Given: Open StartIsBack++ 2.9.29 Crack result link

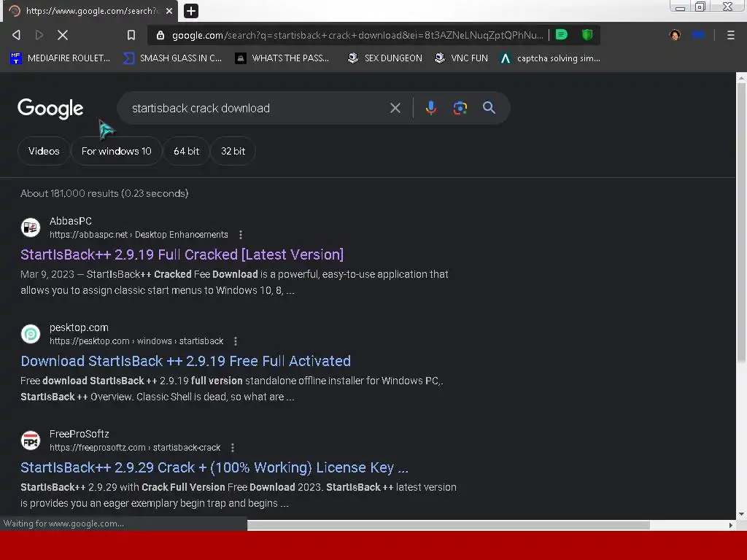Looking at the screenshot, I should (x=214, y=467).
